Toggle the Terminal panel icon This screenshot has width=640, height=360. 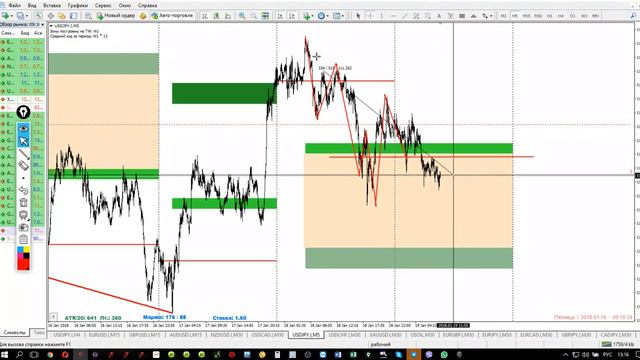[73, 16]
